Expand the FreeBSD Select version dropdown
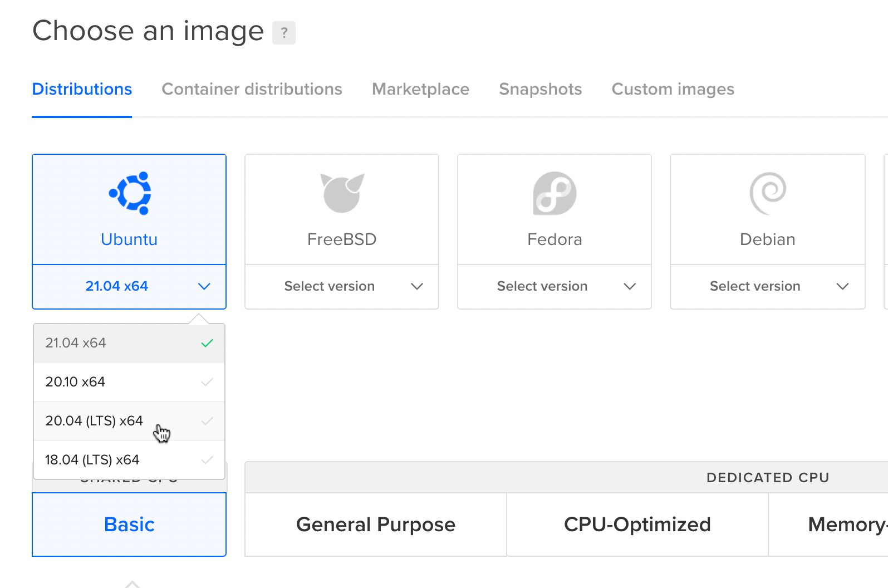Image resolution: width=888 pixels, height=588 pixels. tap(342, 286)
